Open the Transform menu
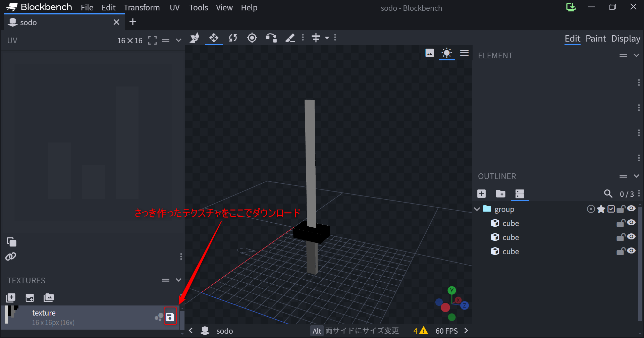This screenshot has width=644, height=338. click(x=142, y=7)
